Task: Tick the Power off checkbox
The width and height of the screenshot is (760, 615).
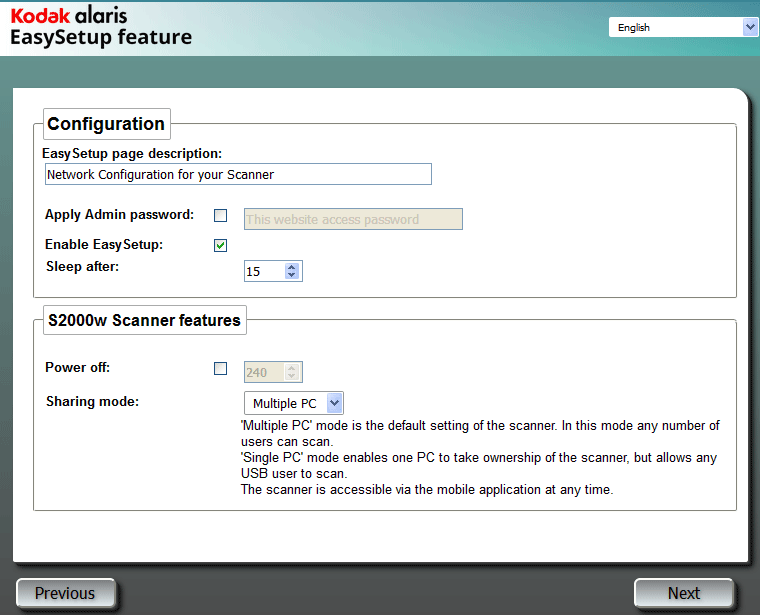Action: pos(221,369)
